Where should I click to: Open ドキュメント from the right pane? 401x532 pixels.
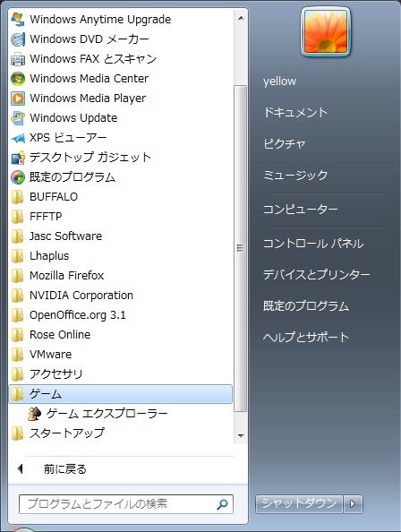tap(295, 113)
